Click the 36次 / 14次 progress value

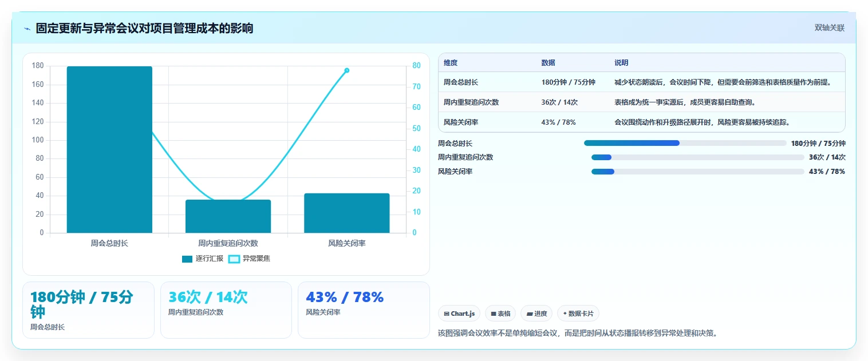pyautogui.click(x=827, y=157)
